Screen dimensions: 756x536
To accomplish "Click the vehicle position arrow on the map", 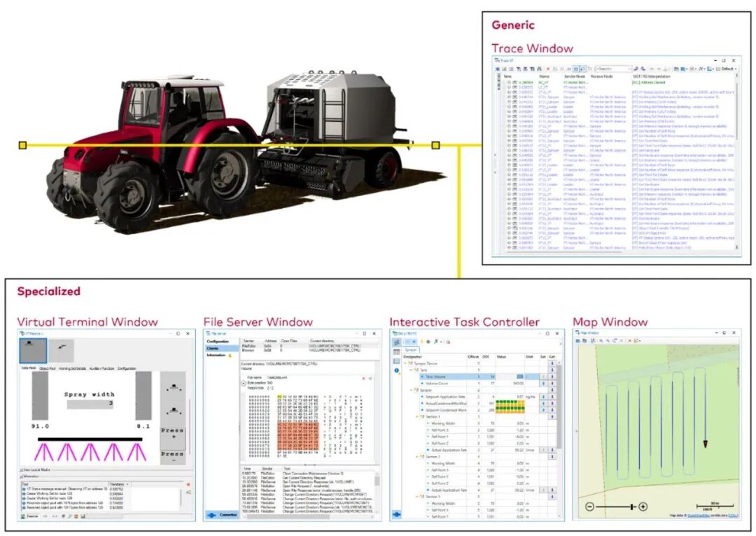I will [705, 444].
